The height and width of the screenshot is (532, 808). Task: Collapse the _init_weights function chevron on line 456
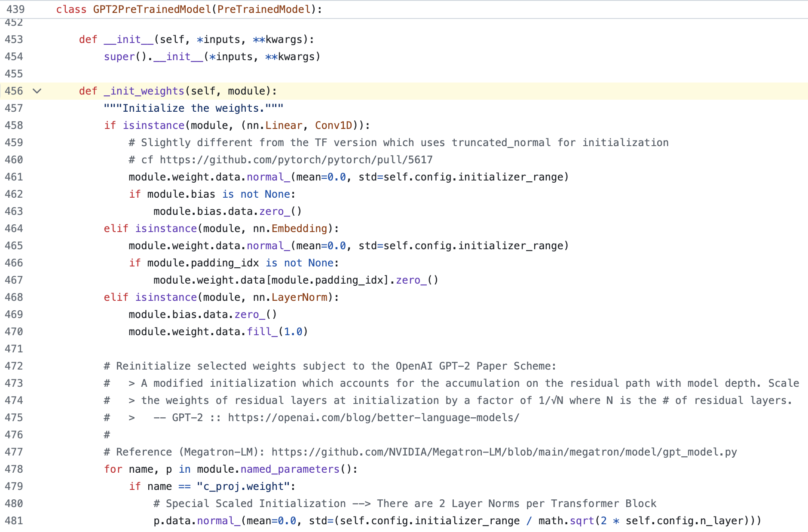[x=37, y=91]
